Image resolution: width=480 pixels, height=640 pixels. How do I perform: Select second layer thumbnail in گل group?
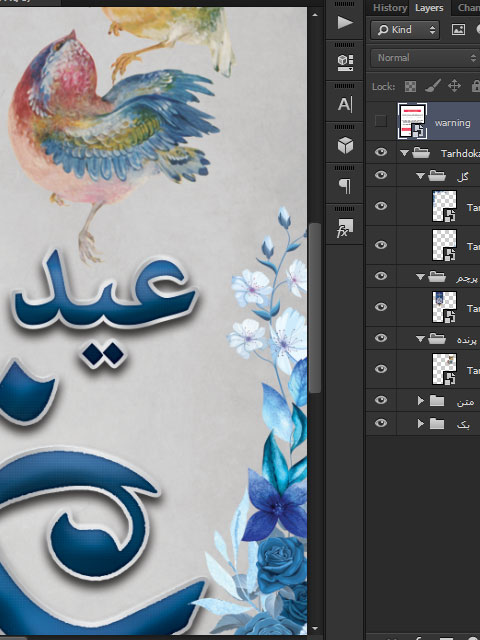[444, 245]
